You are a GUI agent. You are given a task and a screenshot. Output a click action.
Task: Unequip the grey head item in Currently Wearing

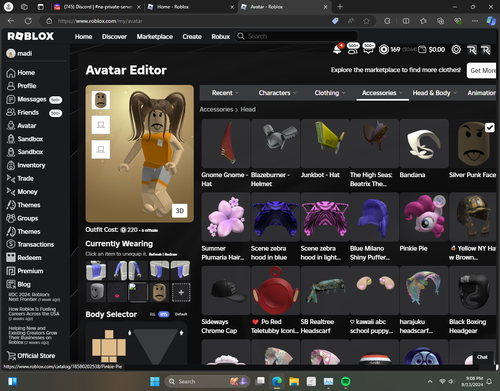tap(96, 292)
